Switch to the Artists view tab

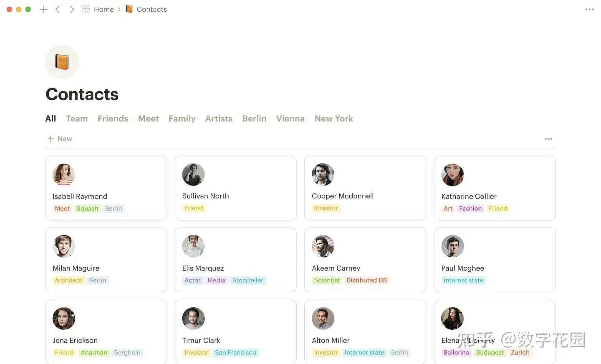click(219, 118)
